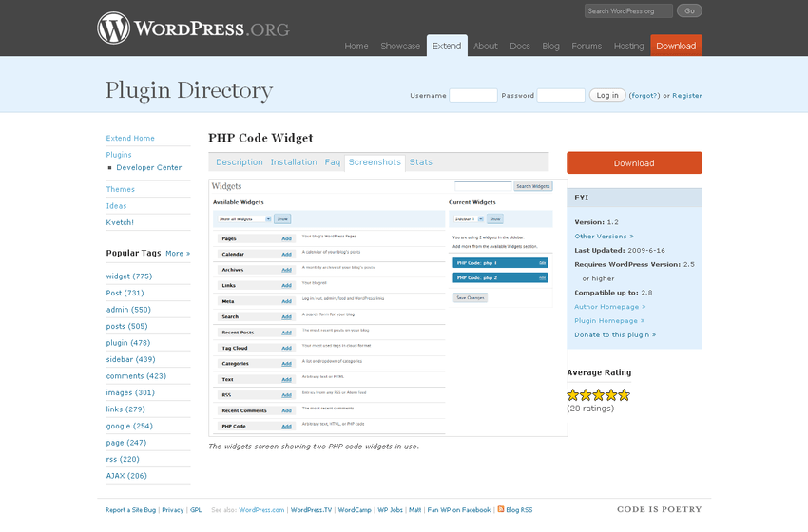Open the Plugins sidebar link
Screen dimensions: 808x532
(119, 155)
